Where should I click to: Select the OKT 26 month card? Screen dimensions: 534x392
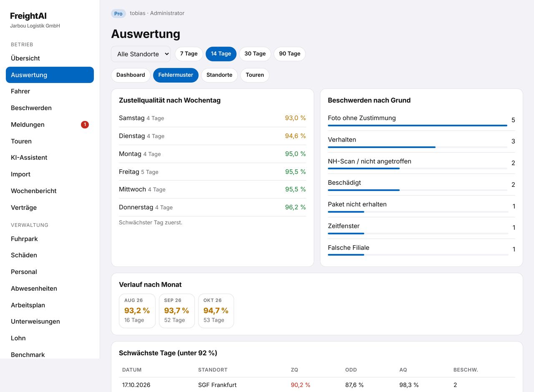[x=216, y=311]
